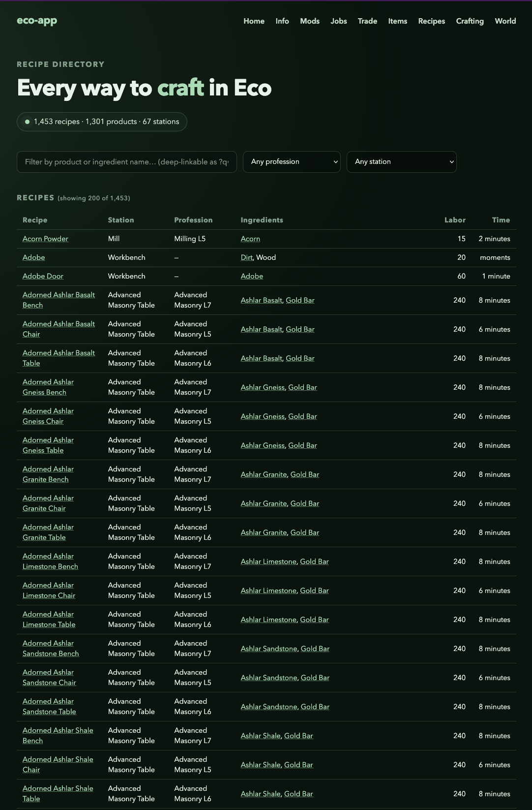Open the Recipes nav link
This screenshot has width=532, height=810.
432,21
